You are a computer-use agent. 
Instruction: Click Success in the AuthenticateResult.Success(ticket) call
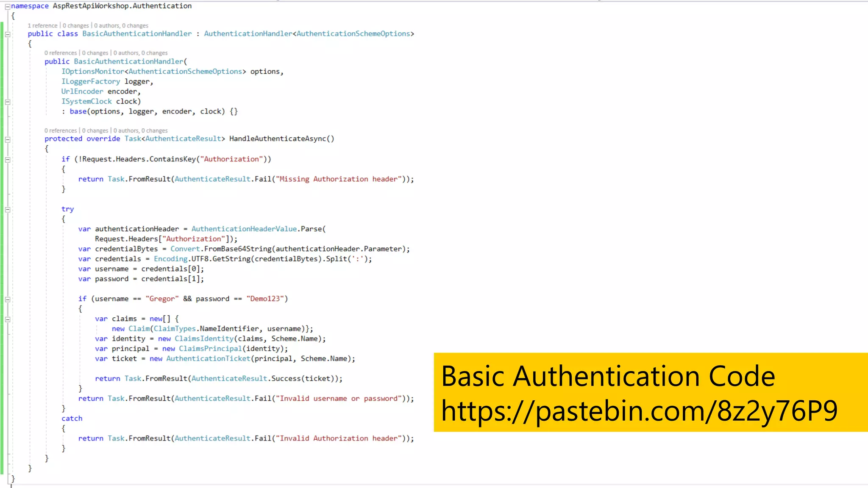(x=286, y=379)
